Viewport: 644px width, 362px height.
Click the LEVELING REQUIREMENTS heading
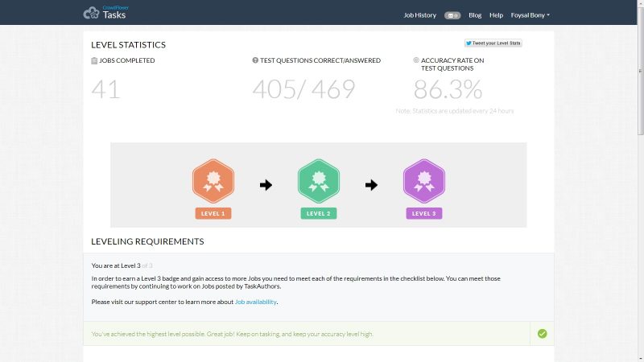(147, 241)
